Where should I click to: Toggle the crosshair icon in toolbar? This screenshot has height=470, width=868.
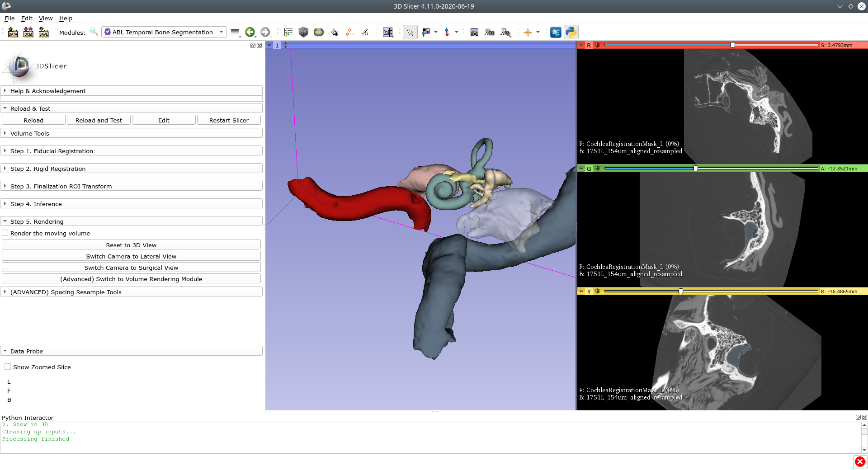(528, 32)
